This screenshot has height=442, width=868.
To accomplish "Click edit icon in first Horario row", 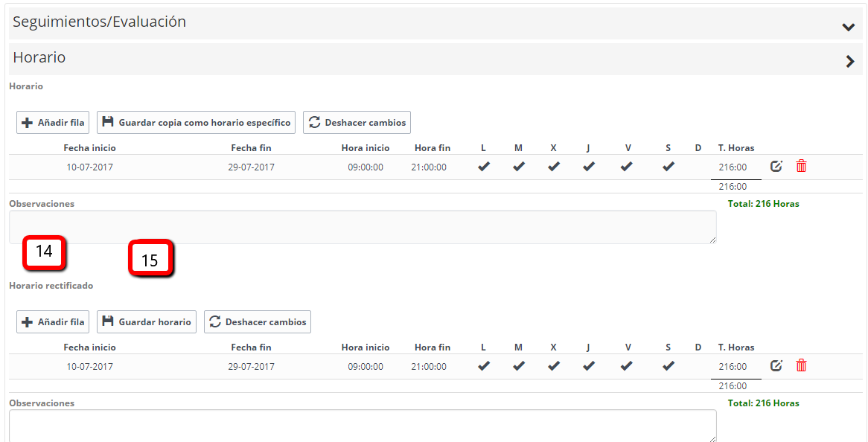I will [x=776, y=166].
